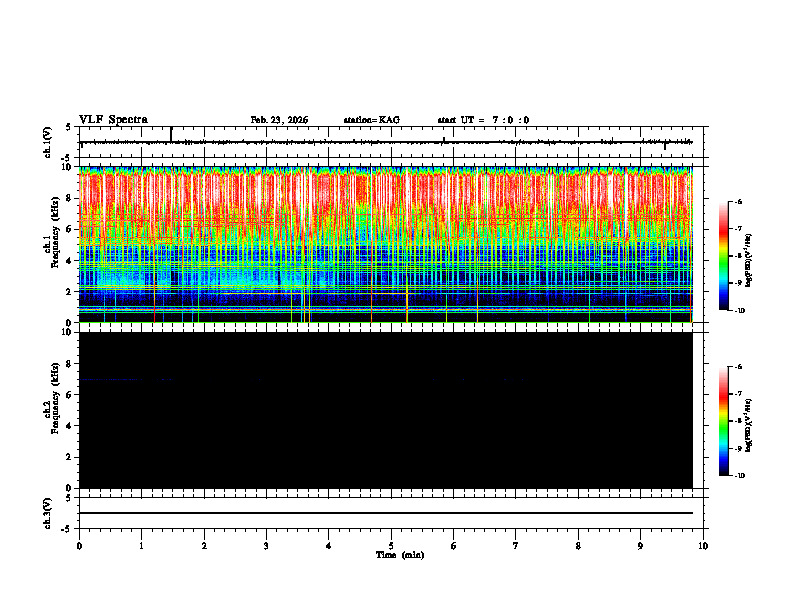Click time axis tick label "1" minute
Screen dimensions: 792x612
click(141, 546)
